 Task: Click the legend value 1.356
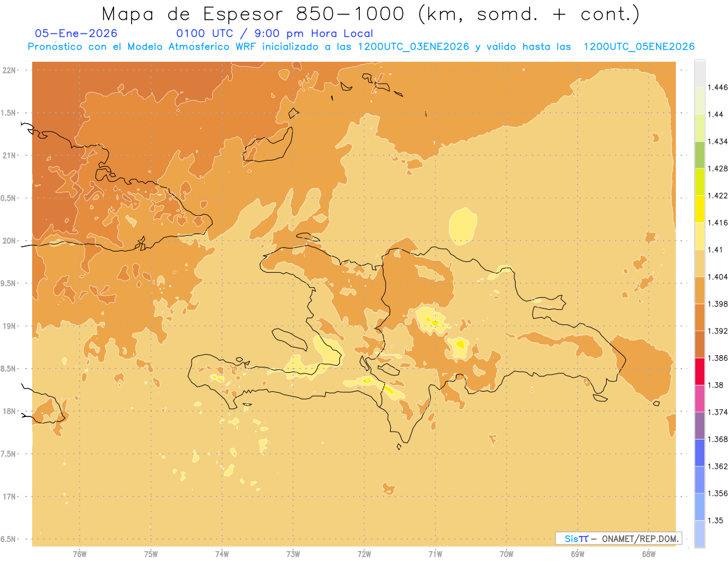click(717, 493)
